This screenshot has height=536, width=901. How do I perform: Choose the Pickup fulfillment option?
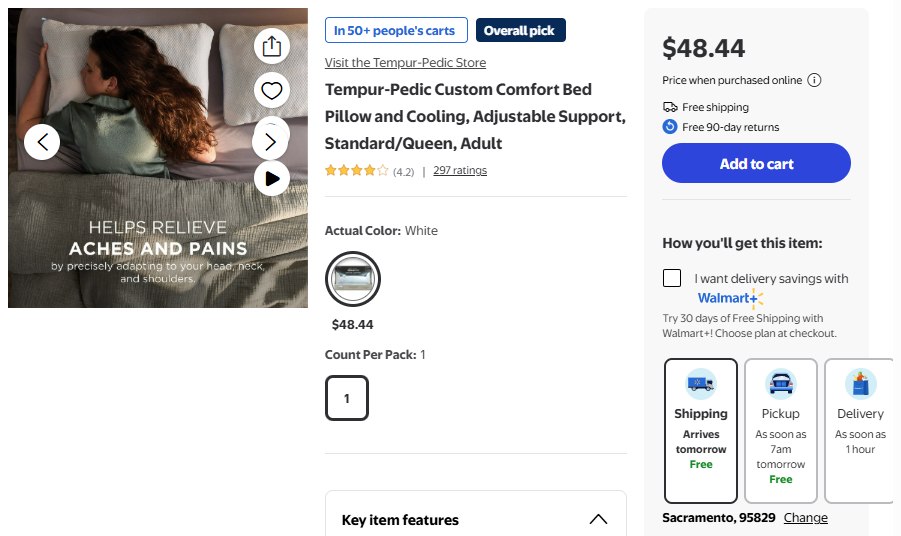(x=781, y=430)
